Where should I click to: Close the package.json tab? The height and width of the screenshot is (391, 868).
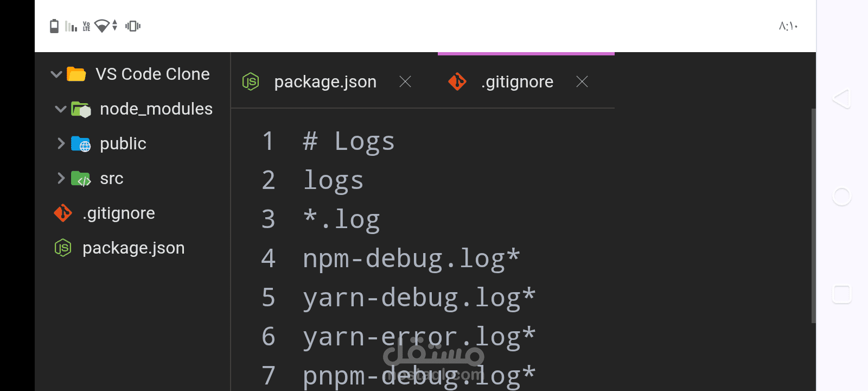pyautogui.click(x=405, y=81)
